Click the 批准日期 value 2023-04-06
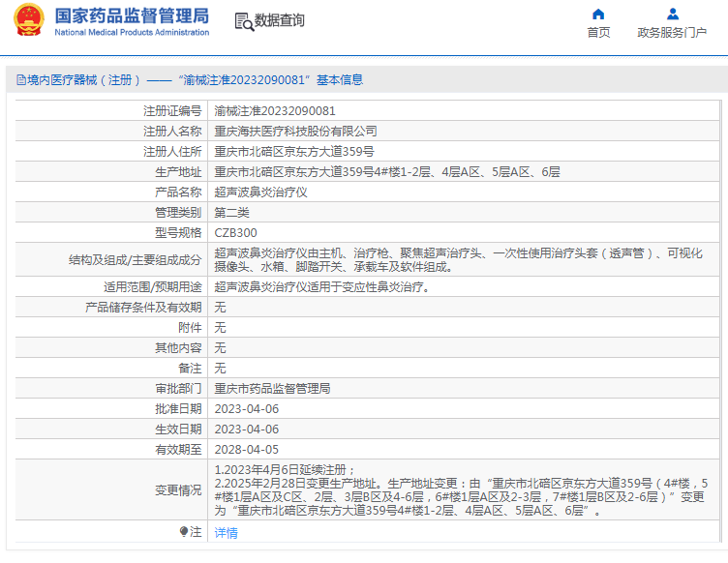The image size is (728, 563). (x=247, y=409)
